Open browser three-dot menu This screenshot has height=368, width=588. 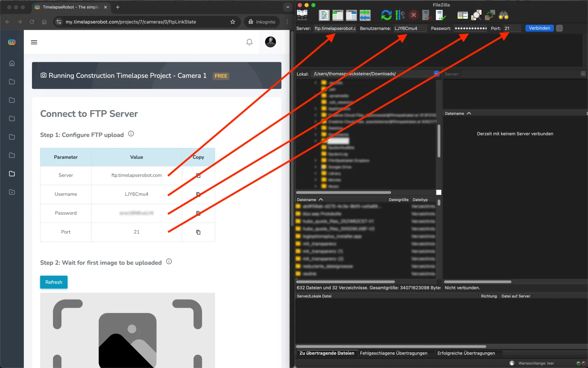[287, 22]
